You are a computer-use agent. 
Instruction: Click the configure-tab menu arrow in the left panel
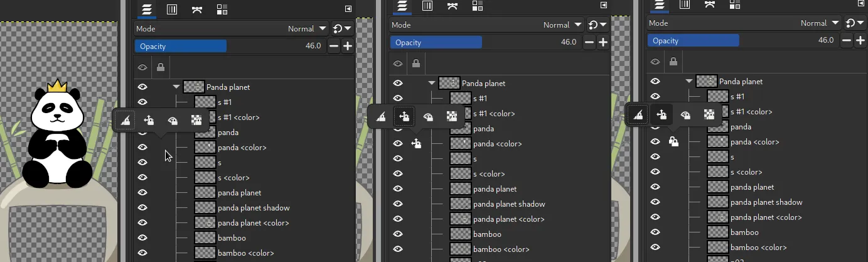(x=348, y=9)
